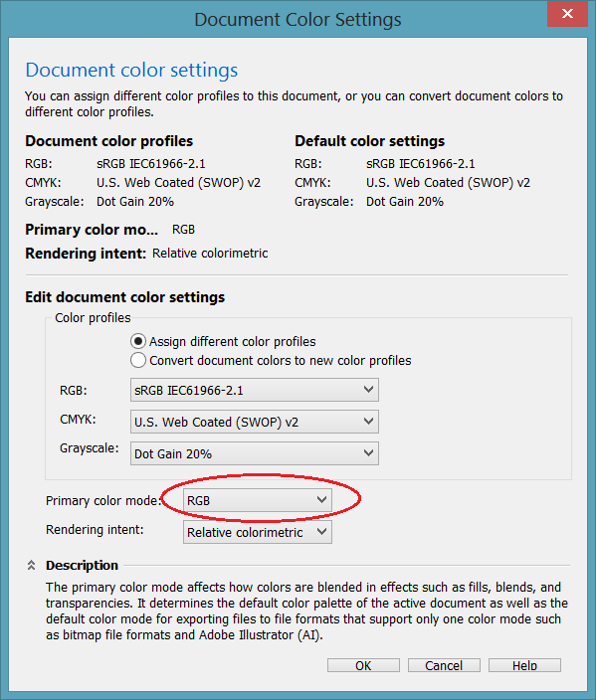Click the Description heading label
The image size is (596, 700).
click(83, 565)
